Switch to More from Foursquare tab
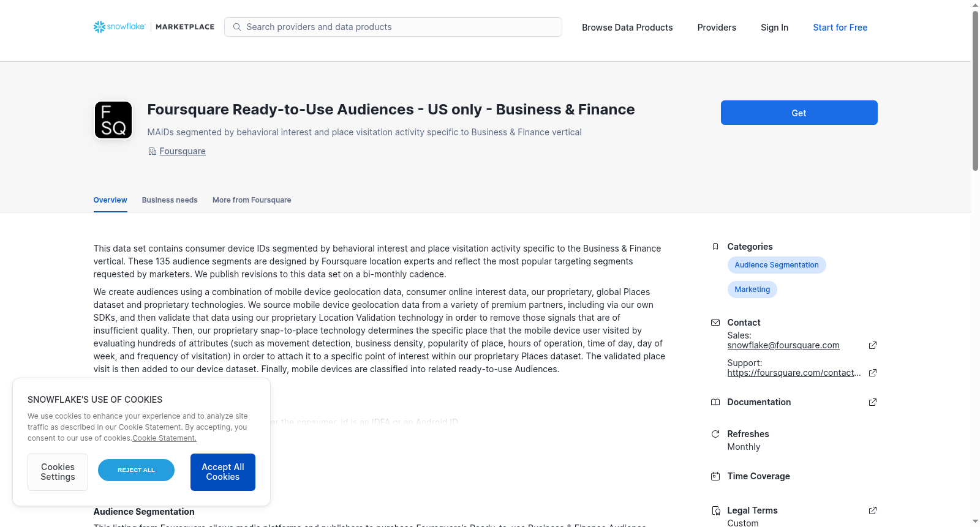Viewport: 980px width, 527px height. point(252,200)
